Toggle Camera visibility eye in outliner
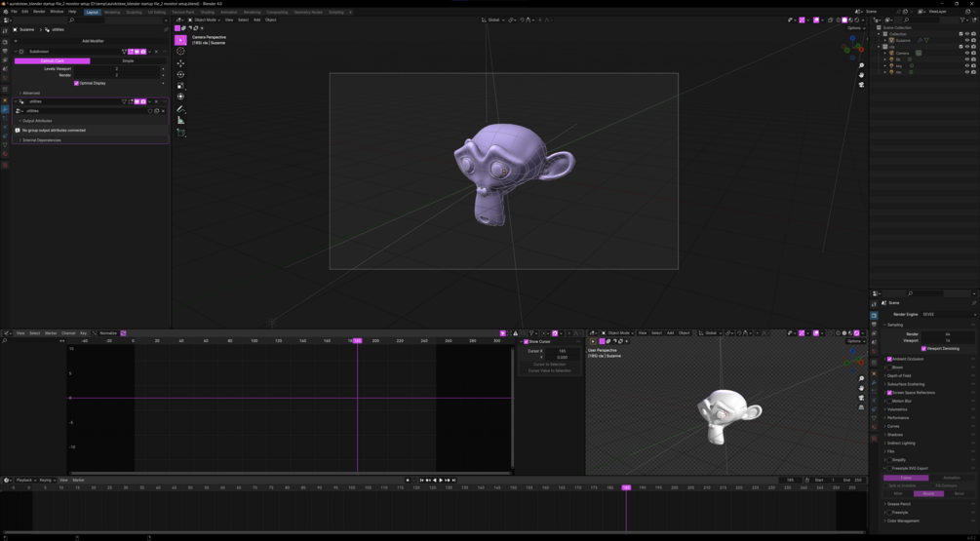 coord(967,53)
